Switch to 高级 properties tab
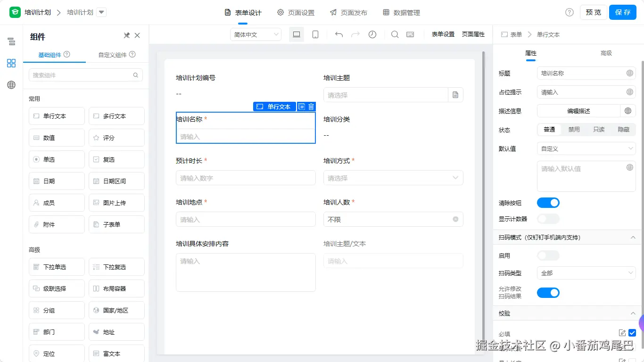This screenshot has height=362, width=644. [x=606, y=53]
